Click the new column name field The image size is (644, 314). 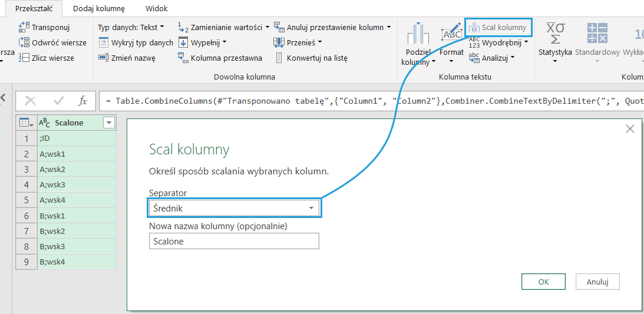click(233, 241)
